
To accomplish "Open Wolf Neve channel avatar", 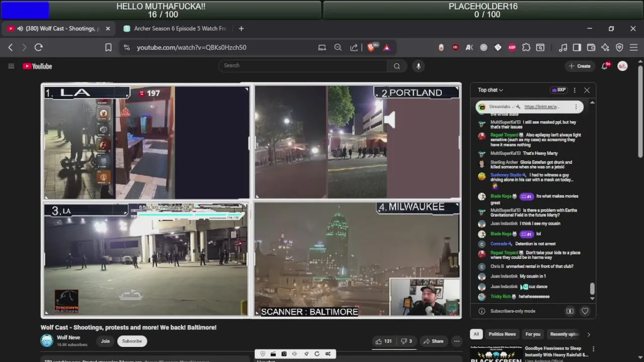I will pyautogui.click(x=47, y=340).
